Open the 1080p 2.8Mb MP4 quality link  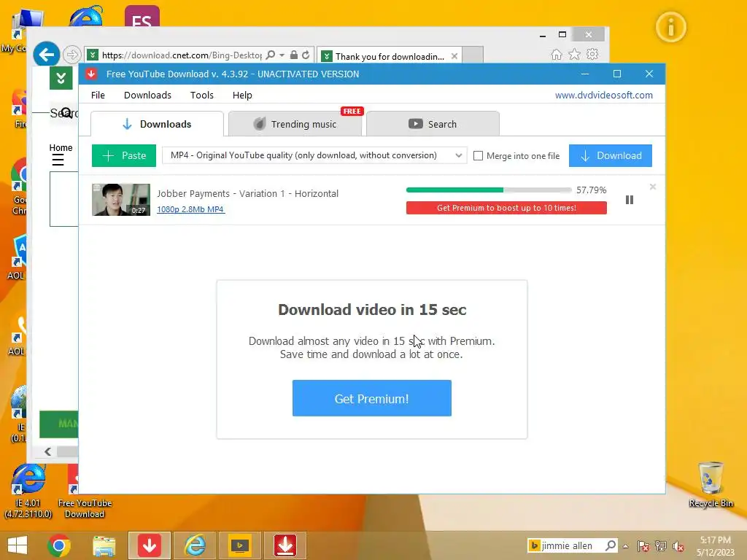click(190, 209)
